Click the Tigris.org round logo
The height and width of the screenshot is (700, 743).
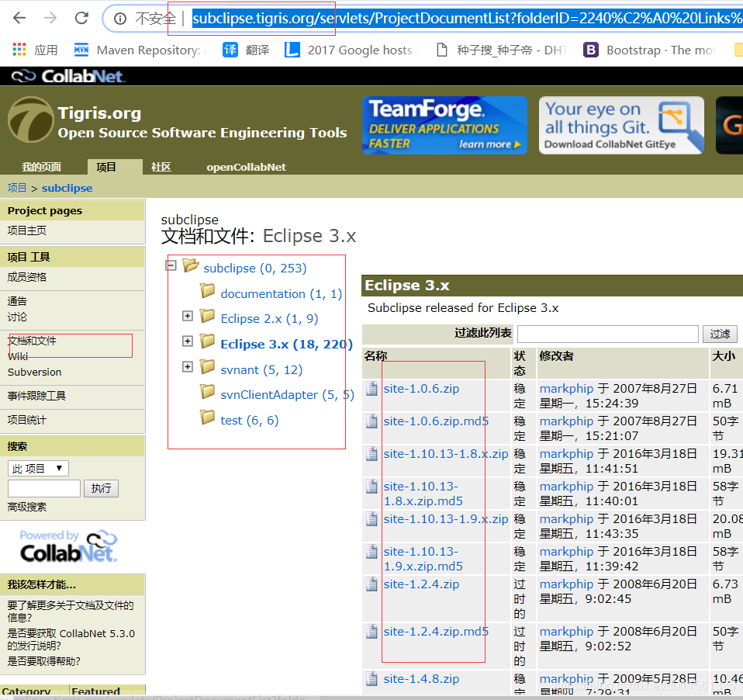[x=31, y=120]
